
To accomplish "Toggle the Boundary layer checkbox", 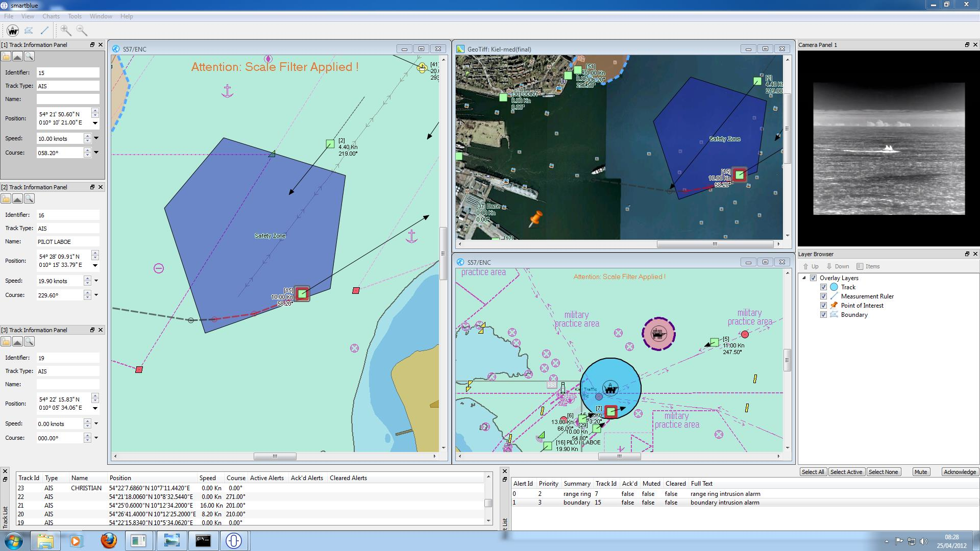I will (823, 315).
